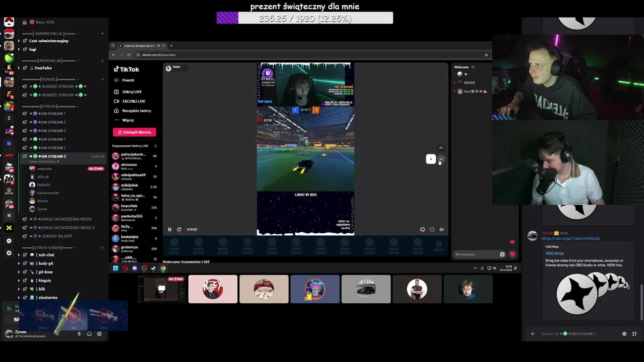Open Narzędzia twórcy in the TikTok sidebar
The image size is (644, 362).
tap(133, 111)
